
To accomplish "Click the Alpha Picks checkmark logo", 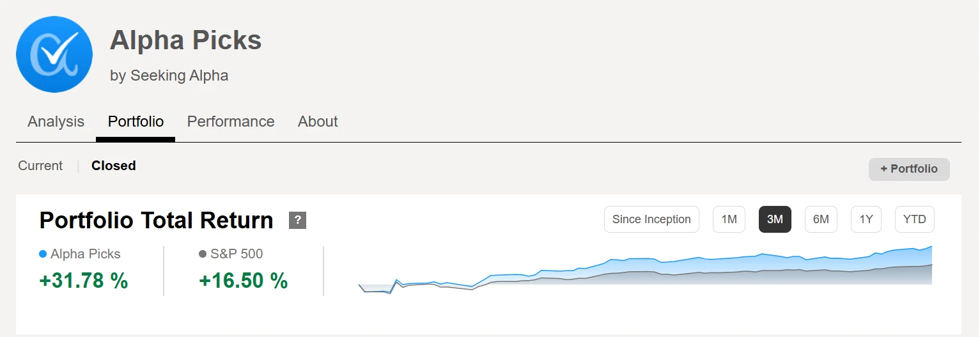I will pyautogui.click(x=54, y=54).
